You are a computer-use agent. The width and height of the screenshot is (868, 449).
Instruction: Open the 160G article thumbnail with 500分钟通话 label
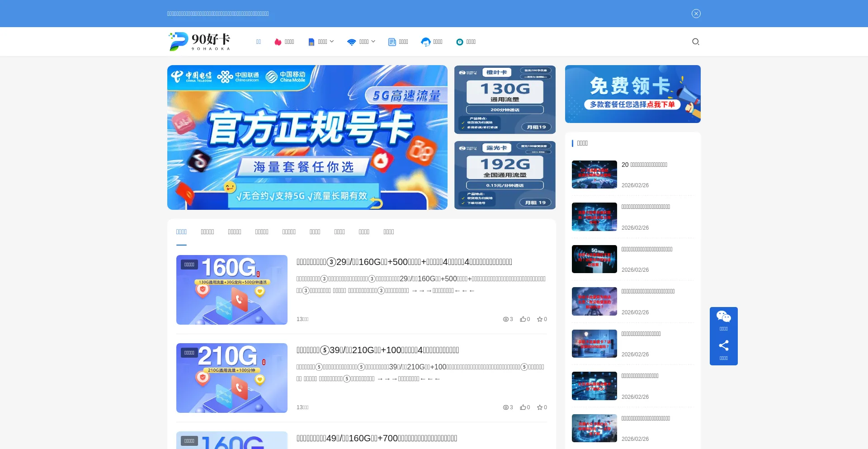(x=232, y=290)
